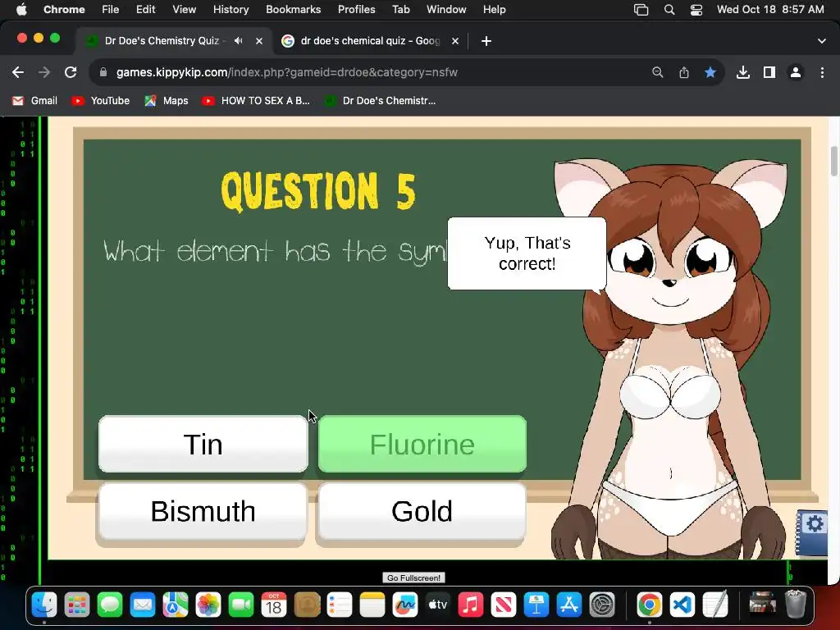Open Visual Studio Code from the Dock

(682, 605)
